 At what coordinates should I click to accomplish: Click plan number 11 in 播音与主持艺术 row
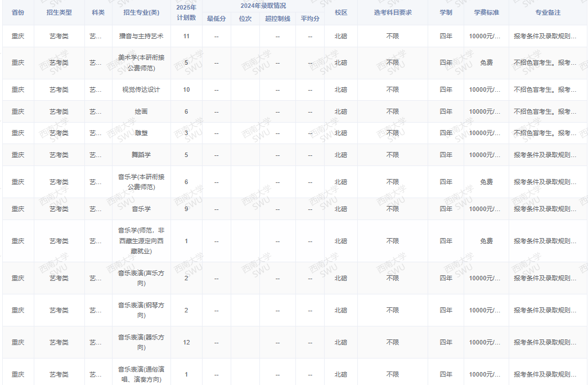[x=186, y=36]
